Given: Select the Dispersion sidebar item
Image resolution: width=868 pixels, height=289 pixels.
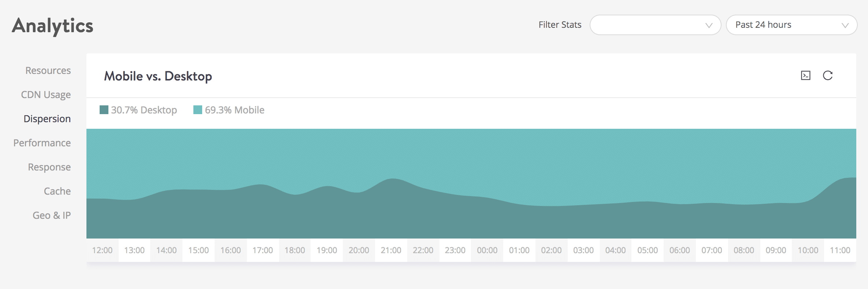Looking at the screenshot, I should (47, 119).
